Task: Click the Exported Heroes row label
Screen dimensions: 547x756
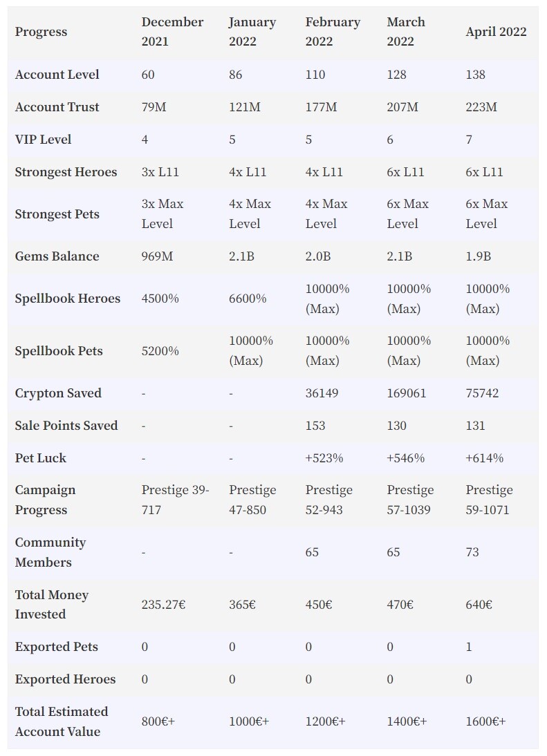Action: coord(65,679)
